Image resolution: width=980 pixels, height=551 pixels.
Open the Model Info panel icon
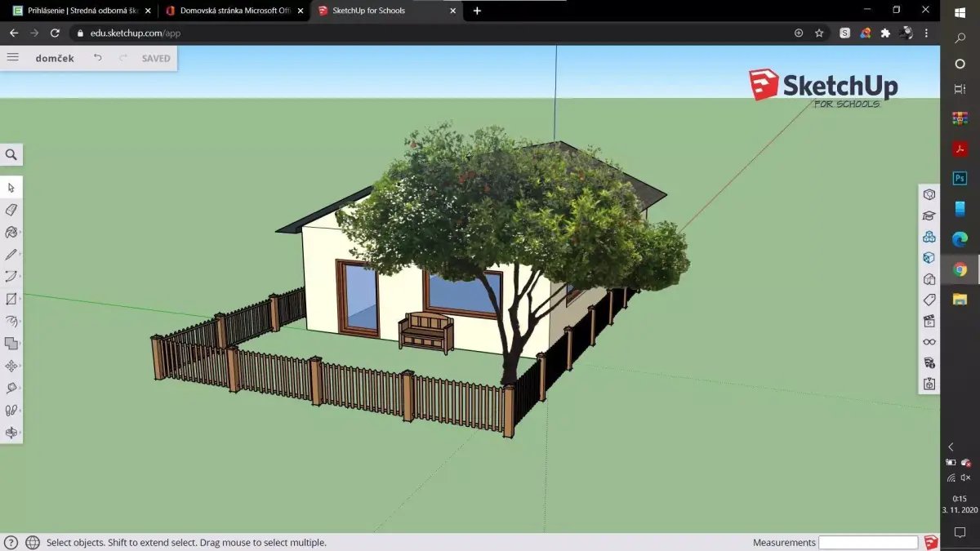[x=929, y=362]
